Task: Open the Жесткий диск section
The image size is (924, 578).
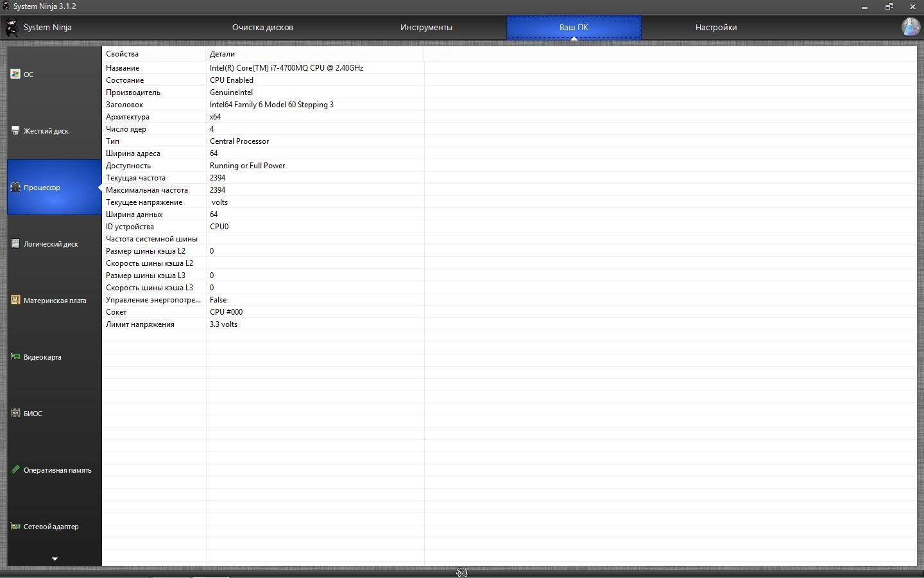Action: point(54,131)
